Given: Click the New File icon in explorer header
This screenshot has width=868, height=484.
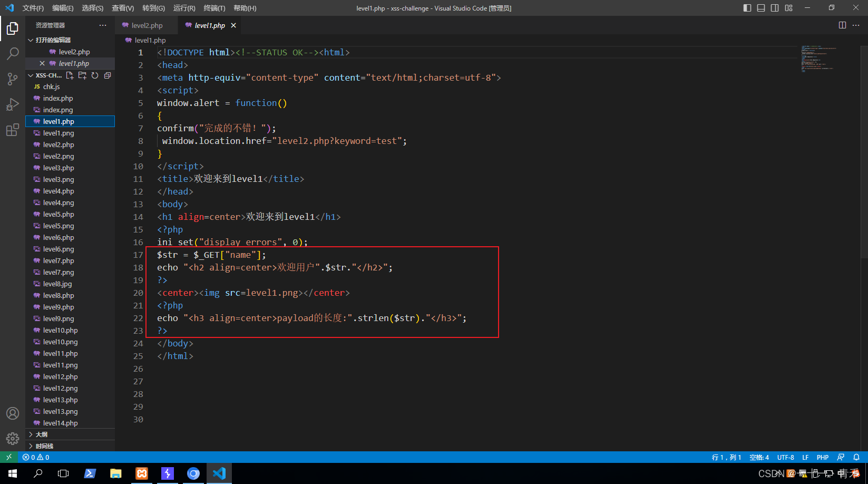Looking at the screenshot, I should 70,75.
